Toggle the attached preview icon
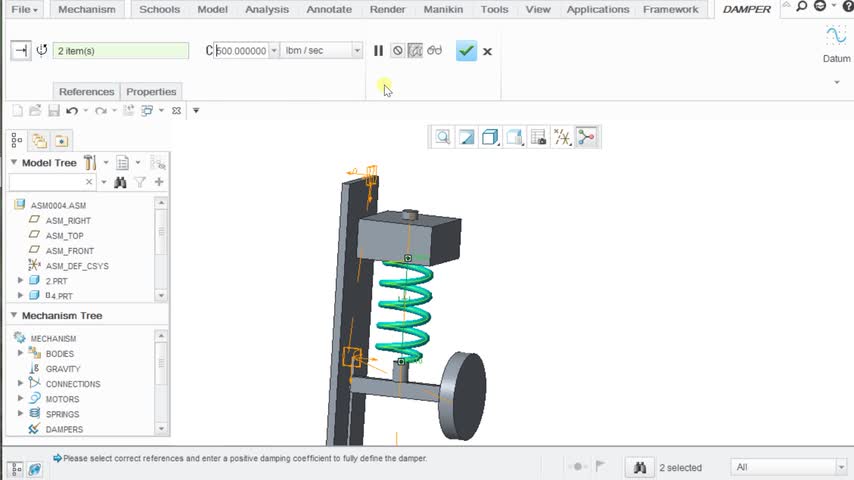854x480 pixels. pyautogui.click(x=415, y=51)
